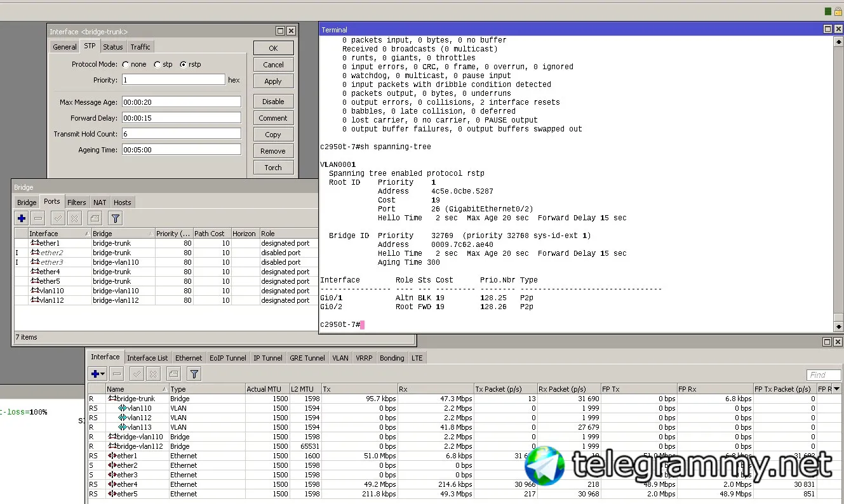Open EoIP Tunnel tab
Viewport: 844px width, 504px height.
(x=227, y=358)
